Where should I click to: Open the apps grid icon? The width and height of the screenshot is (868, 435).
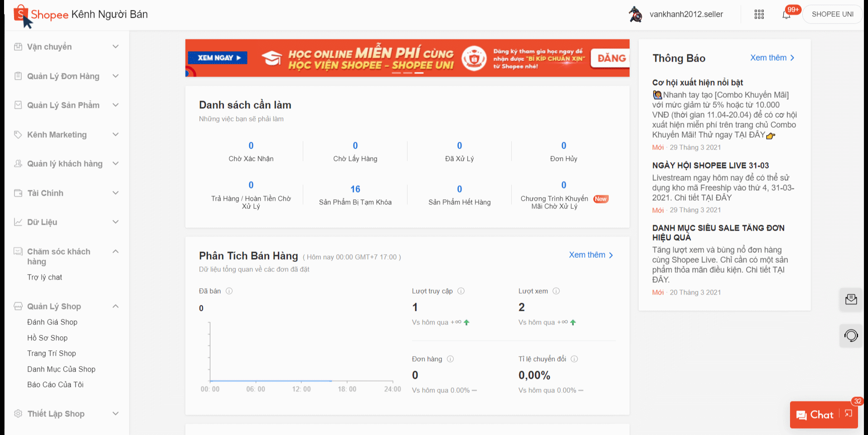[759, 14]
